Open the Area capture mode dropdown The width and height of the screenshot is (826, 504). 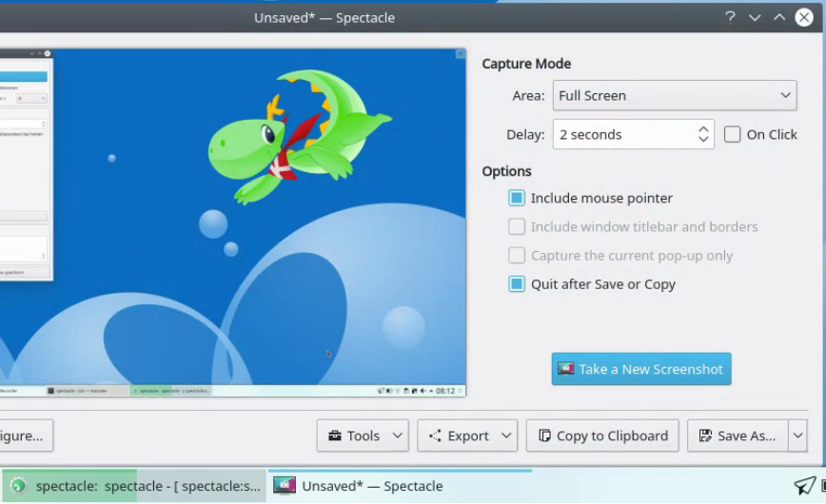pyautogui.click(x=675, y=95)
